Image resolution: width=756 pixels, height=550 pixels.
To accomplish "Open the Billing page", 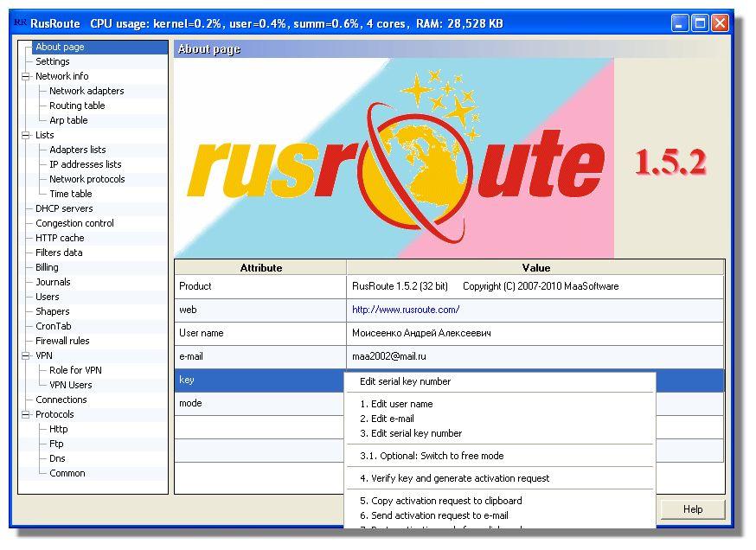I will (x=47, y=267).
